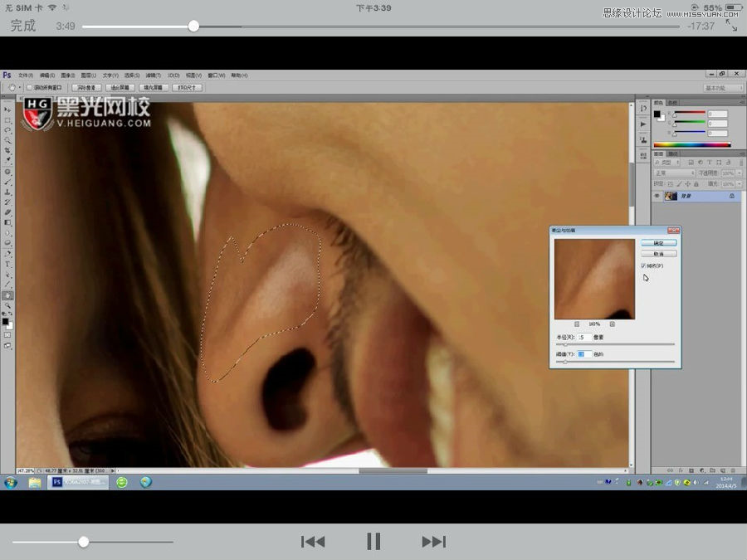
Task: Select the Eraser tool
Action: tap(7, 212)
